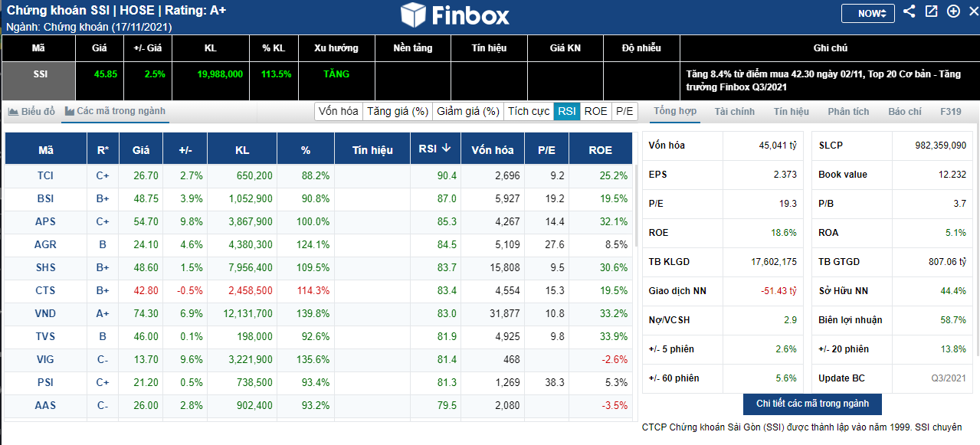Click the SLCP value 982,359,090

940,146
